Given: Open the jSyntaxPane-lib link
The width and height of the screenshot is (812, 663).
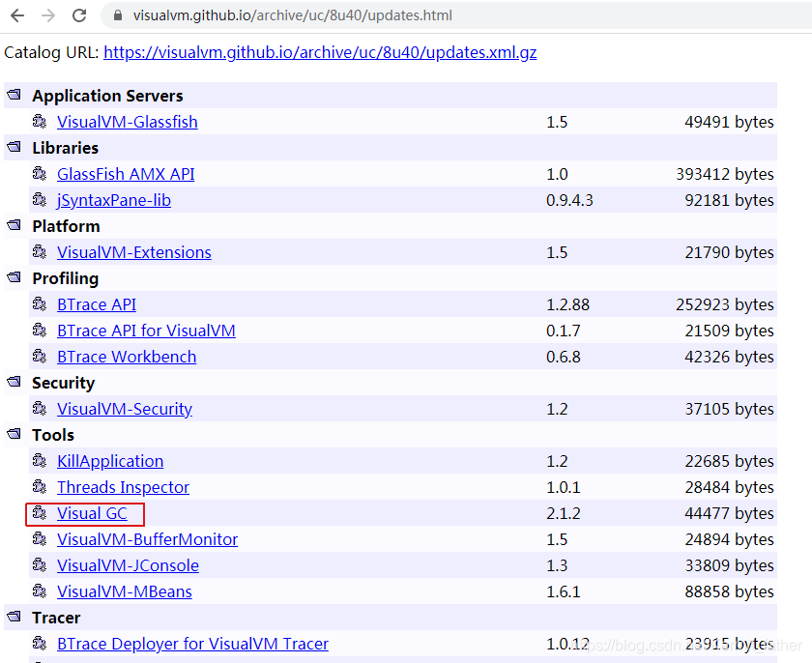Looking at the screenshot, I should [x=114, y=200].
